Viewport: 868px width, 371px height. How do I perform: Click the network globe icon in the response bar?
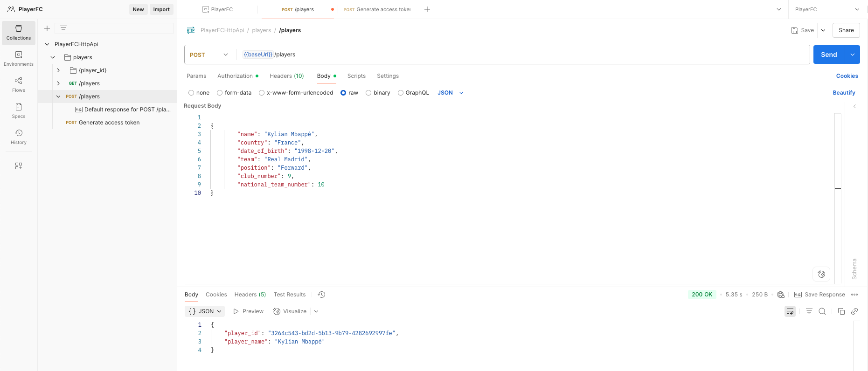tap(781, 295)
